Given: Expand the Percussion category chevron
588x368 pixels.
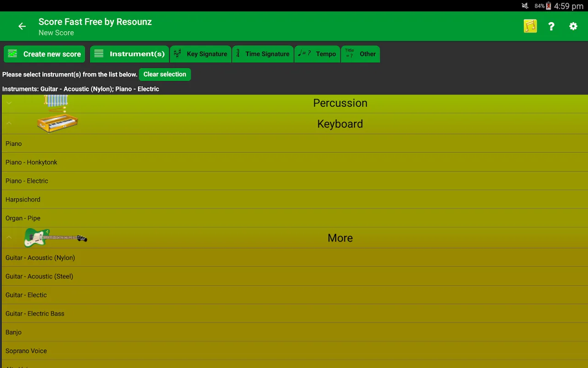Looking at the screenshot, I should 9,103.
